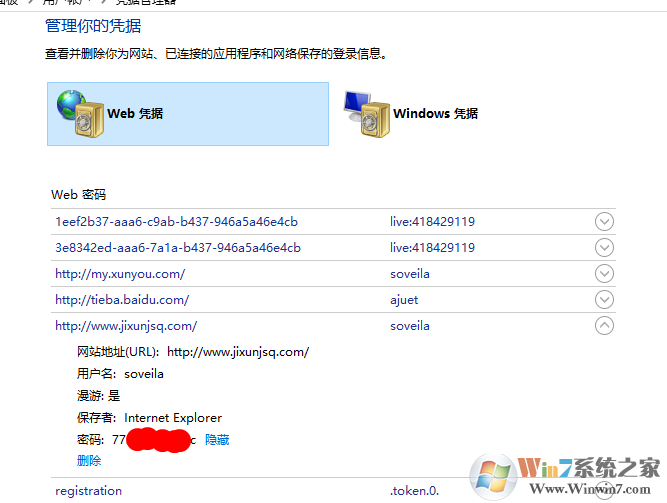667x503 pixels.
Task: Click the .token.0. value in registration row
Action: [414, 491]
